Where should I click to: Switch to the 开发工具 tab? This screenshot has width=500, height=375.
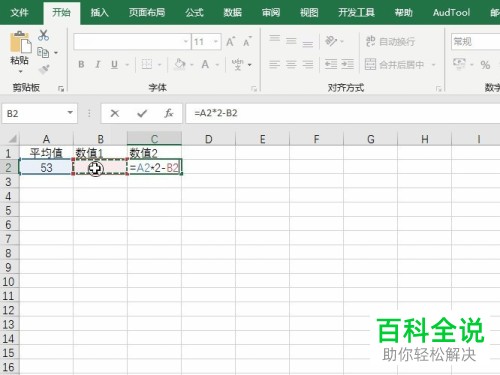pyautogui.click(x=357, y=13)
